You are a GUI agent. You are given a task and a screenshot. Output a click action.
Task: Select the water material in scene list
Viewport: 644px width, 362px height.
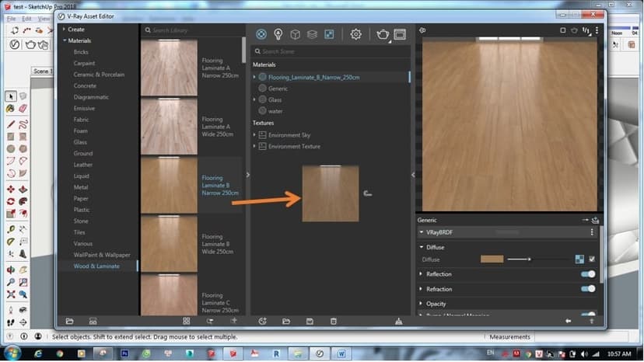coord(275,111)
